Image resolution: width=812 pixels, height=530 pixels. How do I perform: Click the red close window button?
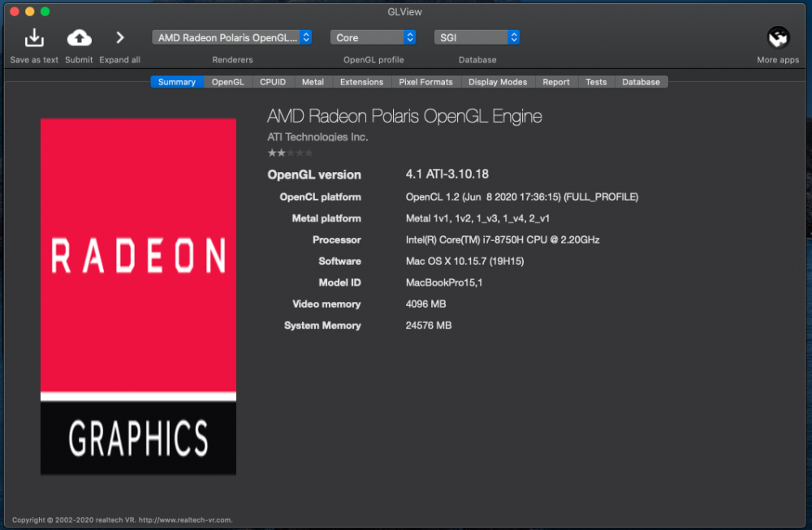[15, 11]
